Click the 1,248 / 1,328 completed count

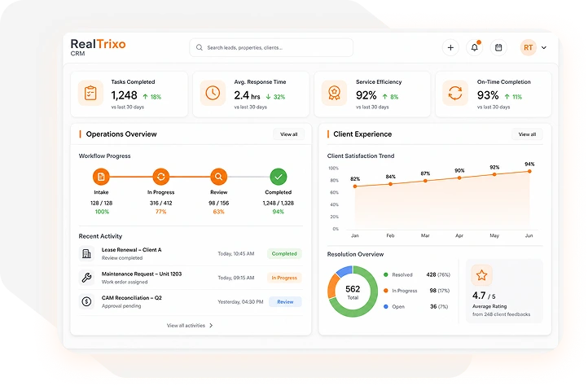pos(279,203)
